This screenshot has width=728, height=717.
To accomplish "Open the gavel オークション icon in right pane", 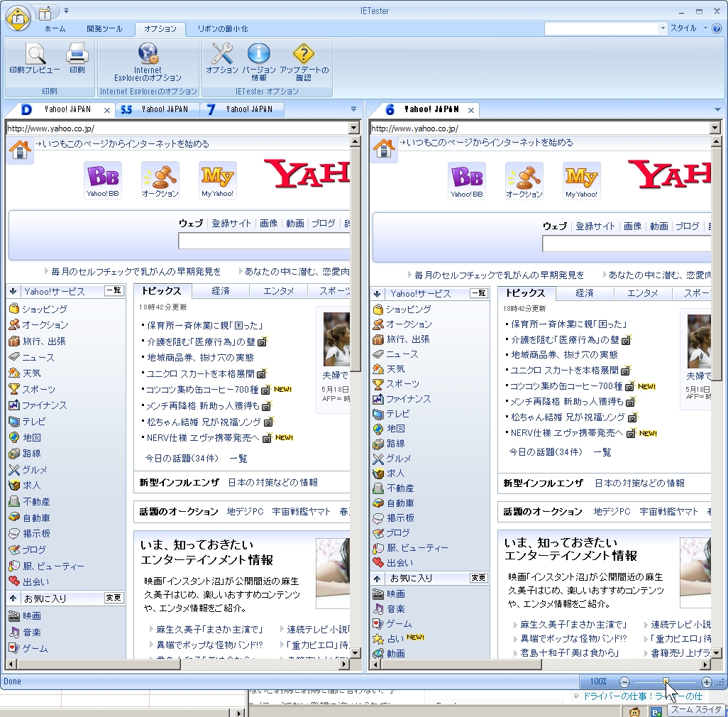I will click(x=524, y=181).
